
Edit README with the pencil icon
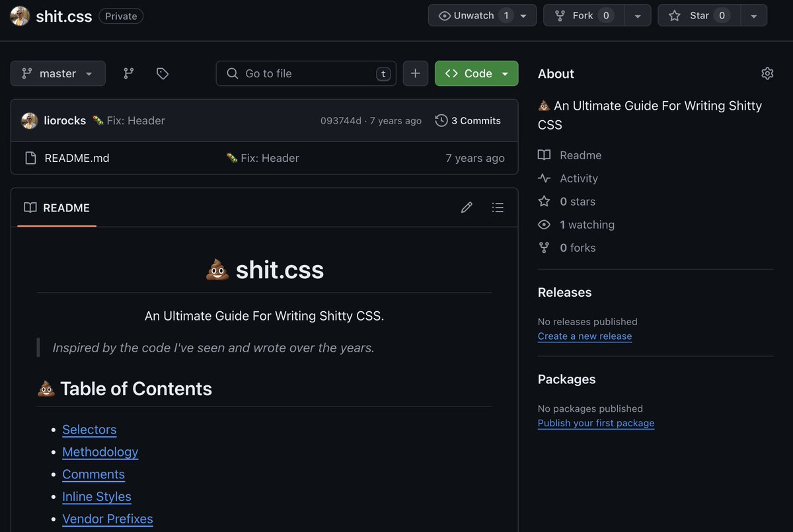(467, 208)
